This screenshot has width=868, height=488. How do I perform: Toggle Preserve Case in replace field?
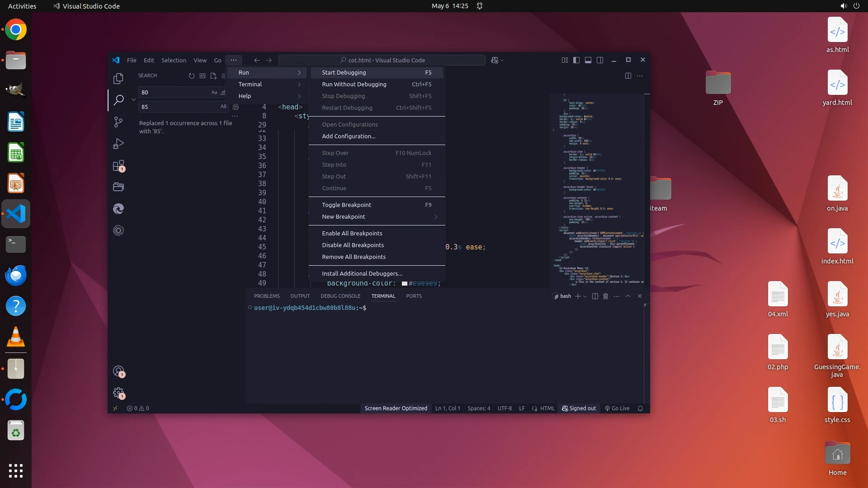(223, 107)
